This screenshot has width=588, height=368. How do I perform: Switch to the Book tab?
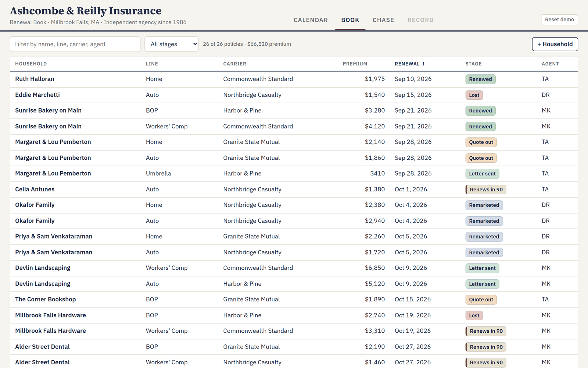pyautogui.click(x=350, y=20)
